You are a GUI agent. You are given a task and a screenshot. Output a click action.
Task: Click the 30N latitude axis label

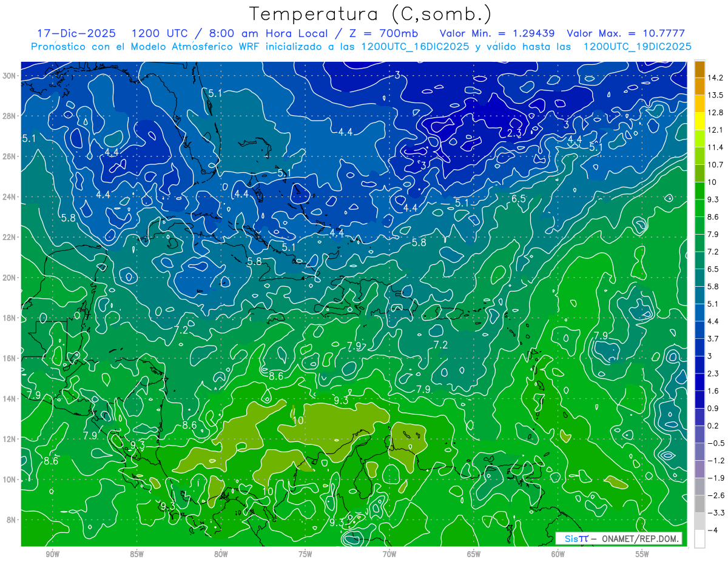tap(10, 76)
